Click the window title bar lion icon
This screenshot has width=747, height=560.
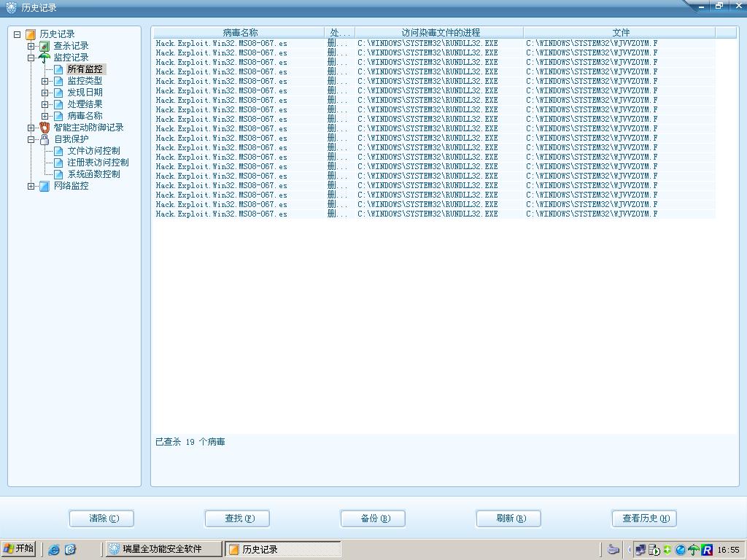11,7
